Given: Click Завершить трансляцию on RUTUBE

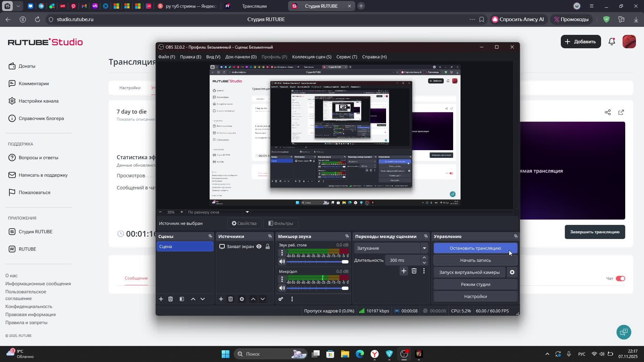Looking at the screenshot, I should coord(595,232).
